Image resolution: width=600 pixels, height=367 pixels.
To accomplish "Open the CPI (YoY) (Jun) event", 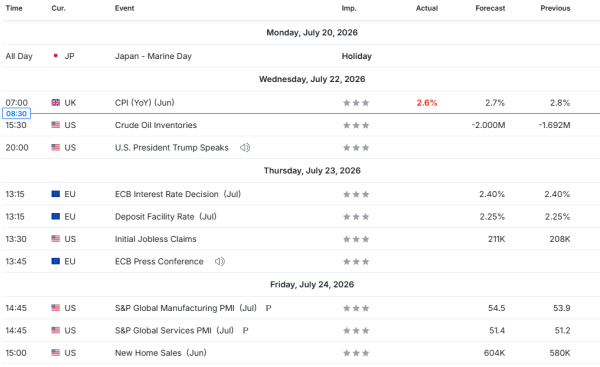I will (x=145, y=103).
